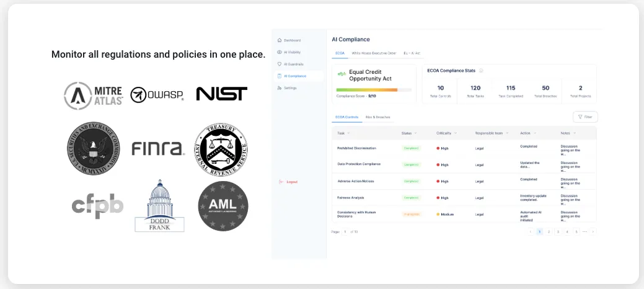
Task: Click the Securities and Exchange Commission seal
Action: coord(94,148)
